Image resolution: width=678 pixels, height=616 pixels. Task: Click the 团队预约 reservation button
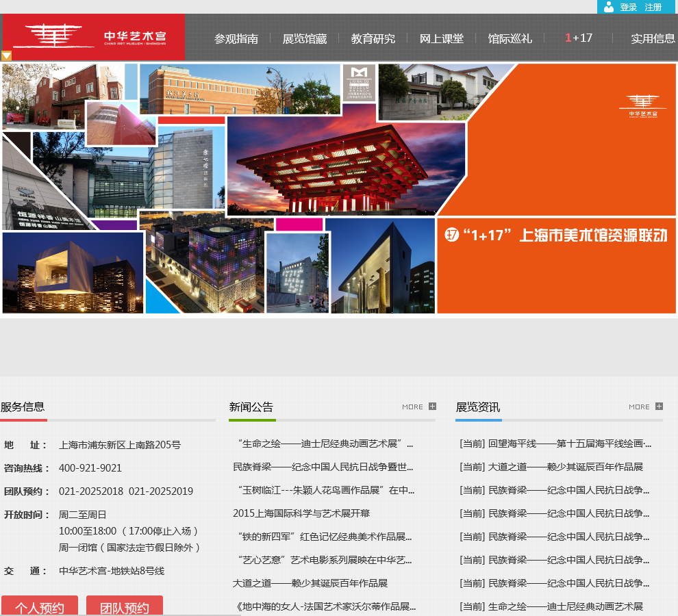coord(125,606)
